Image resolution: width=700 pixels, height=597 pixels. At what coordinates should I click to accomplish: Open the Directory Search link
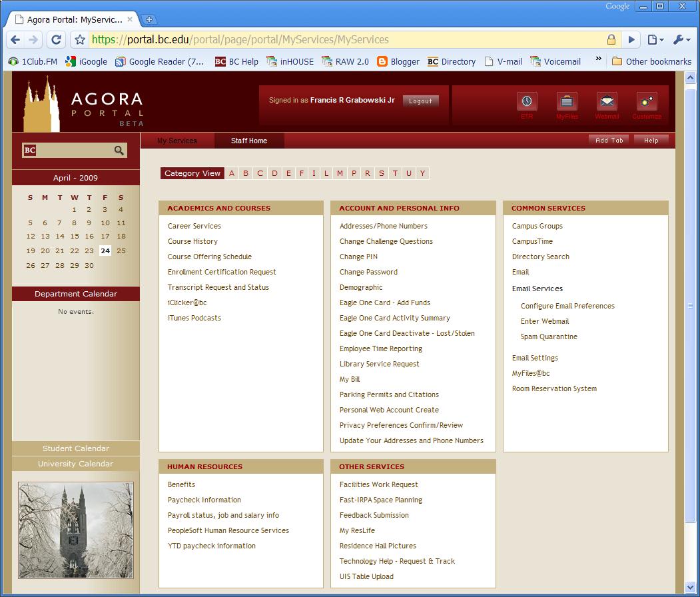tap(541, 257)
